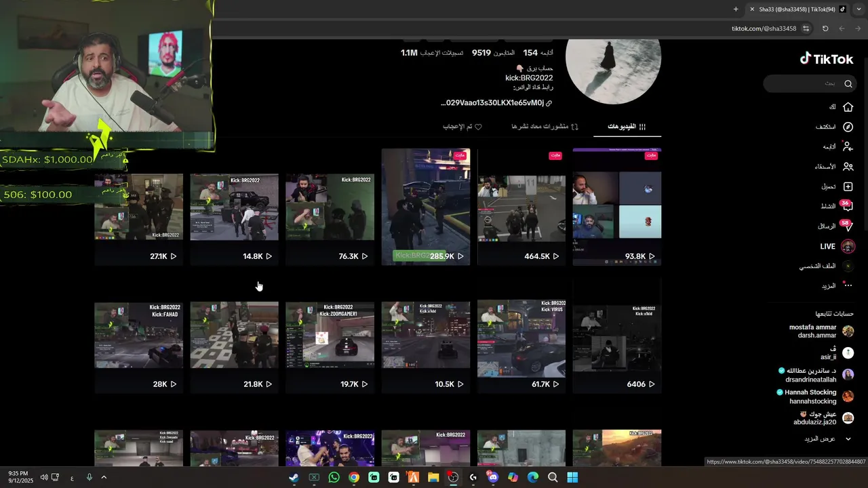Open the video with 19.7K views
Image resolution: width=868 pixels, height=488 pixels.
tap(330, 335)
